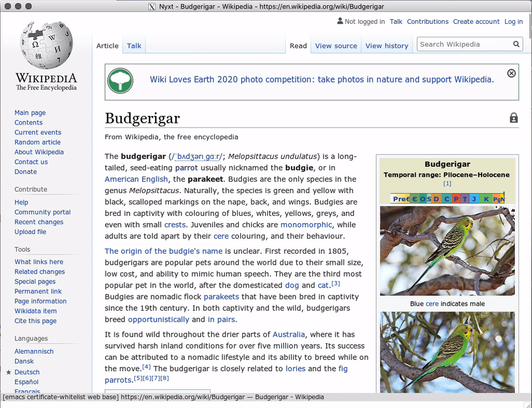Image resolution: width=532 pixels, height=408 pixels.
Task: Open The origin of the budgie's name link
Action: (164, 251)
